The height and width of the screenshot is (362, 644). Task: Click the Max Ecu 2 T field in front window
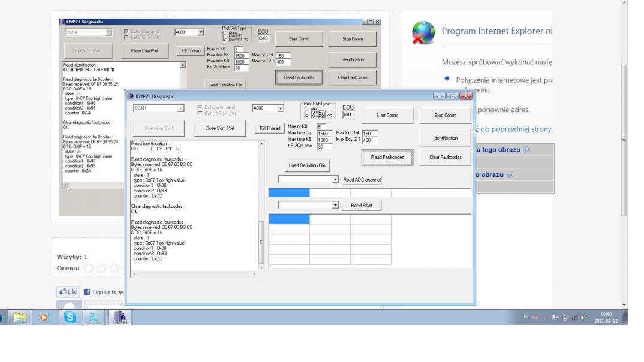[x=369, y=140]
